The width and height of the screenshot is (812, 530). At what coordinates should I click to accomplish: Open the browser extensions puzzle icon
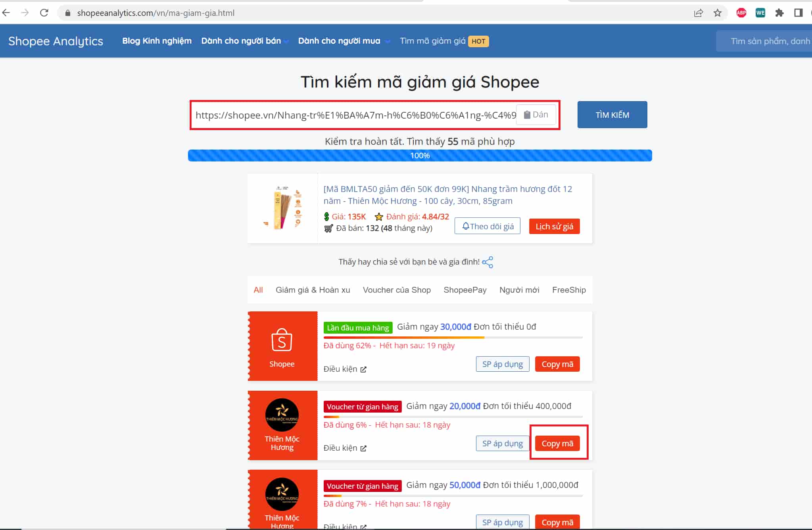click(x=779, y=13)
